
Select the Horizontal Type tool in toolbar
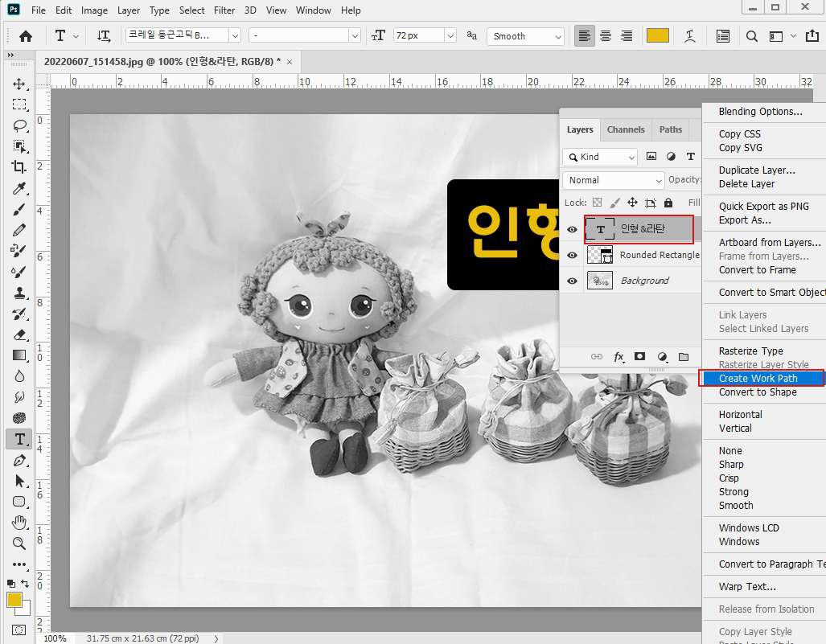pos(19,439)
